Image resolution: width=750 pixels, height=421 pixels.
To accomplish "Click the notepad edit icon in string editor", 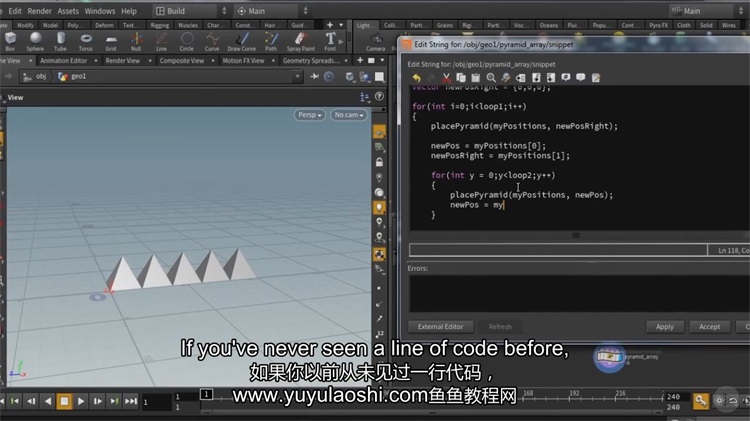I will tap(596, 78).
